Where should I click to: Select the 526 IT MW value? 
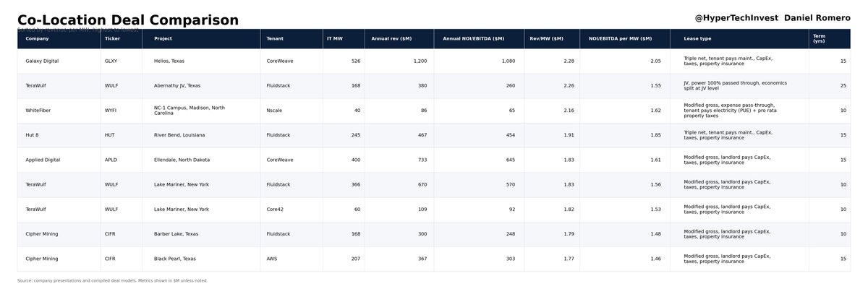click(356, 61)
